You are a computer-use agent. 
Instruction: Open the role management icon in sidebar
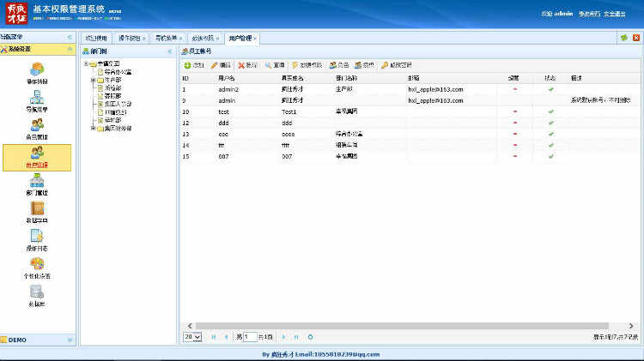(x=37, y=124)
